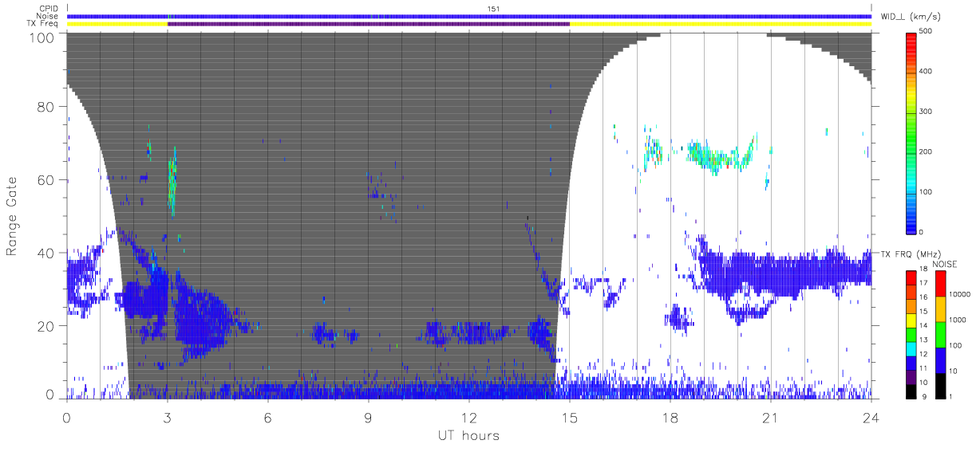
Task: Click the 40 tick on Range Gate axis
Action: pos(46,253)
